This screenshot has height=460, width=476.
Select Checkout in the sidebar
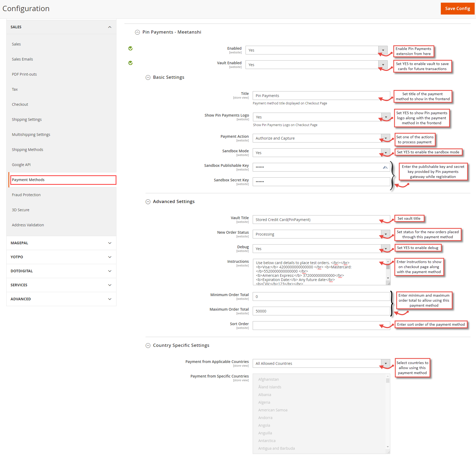coord(20,104)
